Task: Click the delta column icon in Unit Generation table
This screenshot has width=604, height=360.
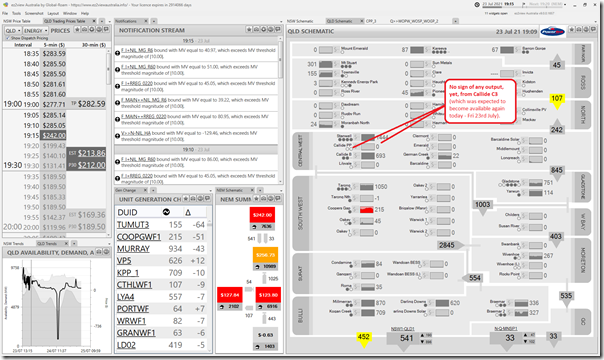Action: click(x=188, y=213)
